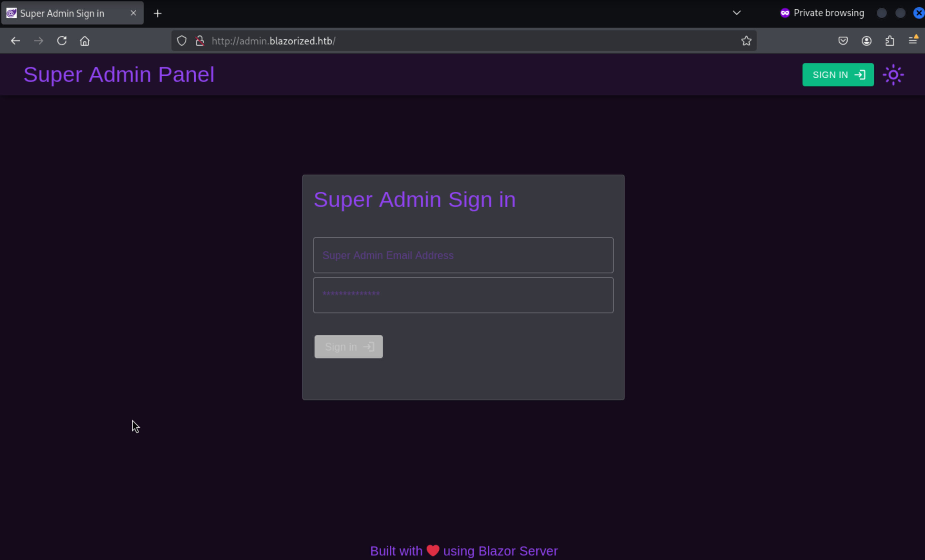Focus the Super Admin Email Address field
Viewport: 925px width, 560px height.
click(x=463, y=255)
